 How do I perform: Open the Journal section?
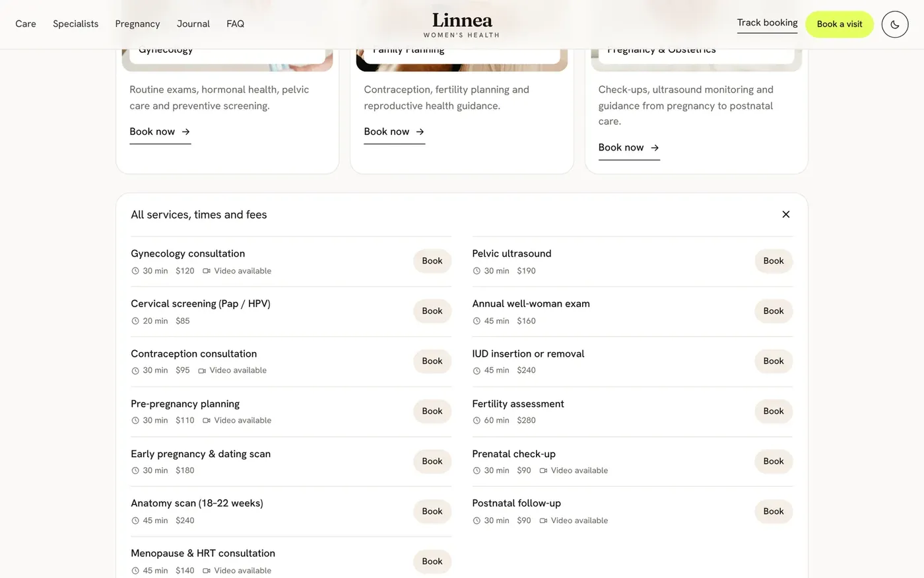(x=193, y=24)
